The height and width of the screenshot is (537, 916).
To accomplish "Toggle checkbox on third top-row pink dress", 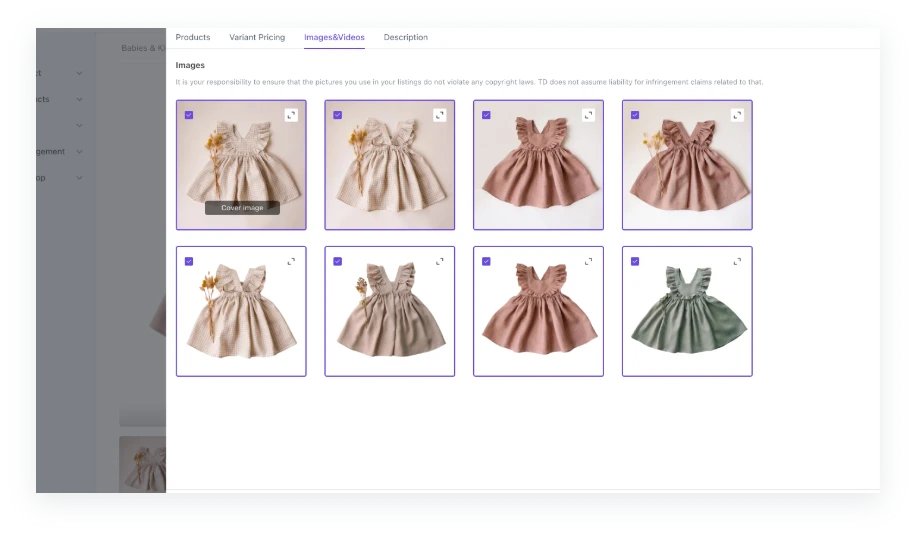I will (x=486, y=115).
